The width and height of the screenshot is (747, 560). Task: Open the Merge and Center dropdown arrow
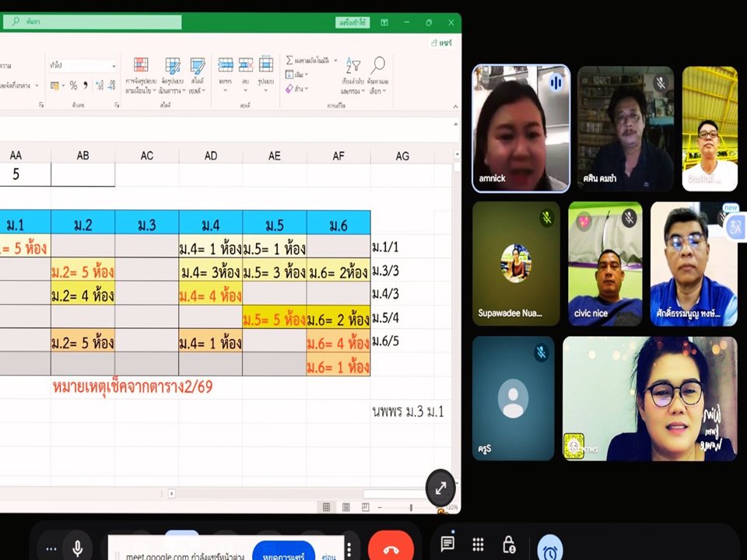[x=37, y=86]
